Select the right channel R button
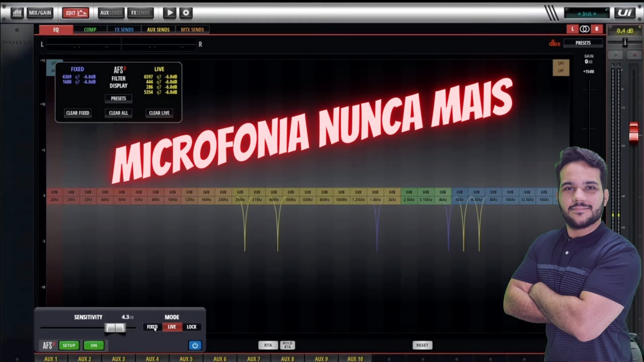644x362 pixels. tap(597, 29)
